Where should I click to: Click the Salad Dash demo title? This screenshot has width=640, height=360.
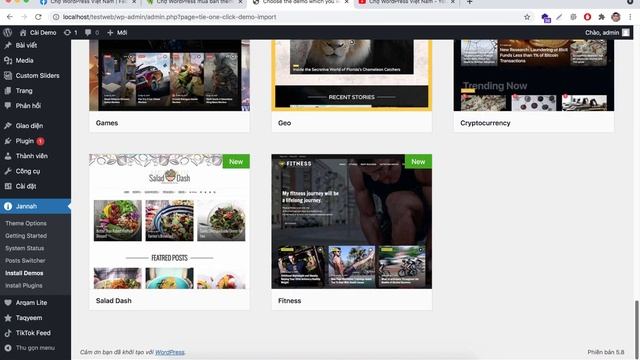(113, 300)
